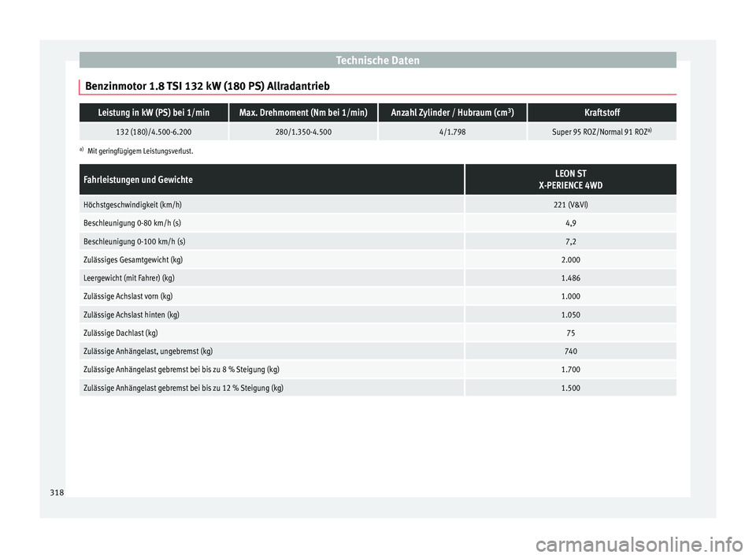Select the row label 'Zulässige Achslast hinten (kg)'
Screen dimensions: 756x558
tap(132, 314)
